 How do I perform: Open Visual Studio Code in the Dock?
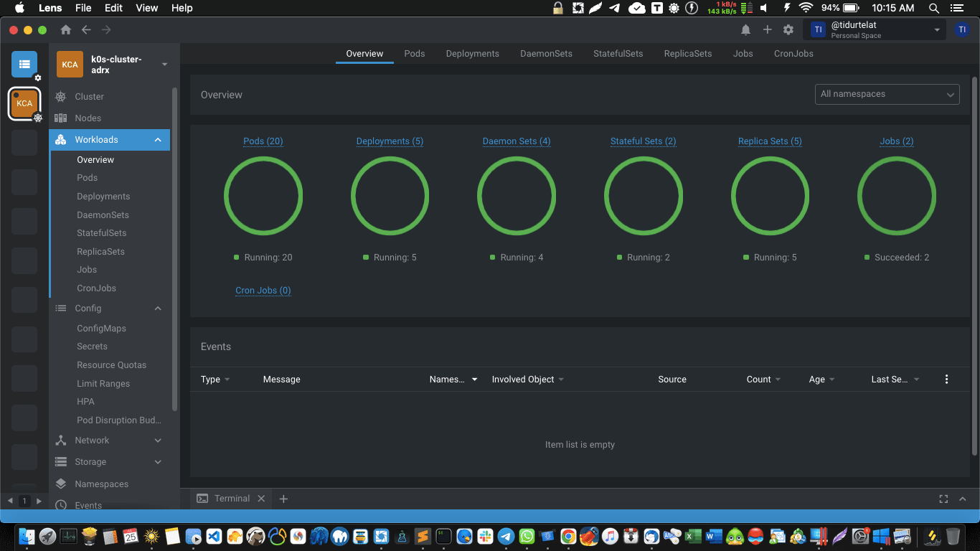[214, 536]
